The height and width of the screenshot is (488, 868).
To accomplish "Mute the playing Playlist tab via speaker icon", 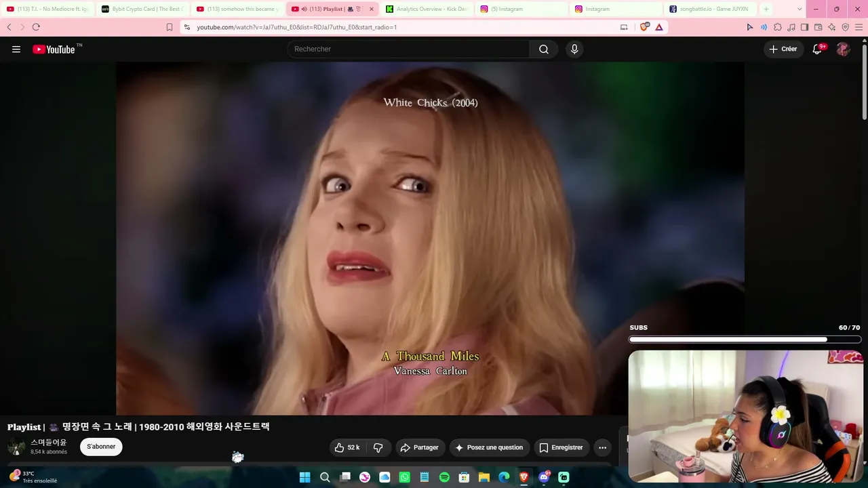I will (304, 9).
